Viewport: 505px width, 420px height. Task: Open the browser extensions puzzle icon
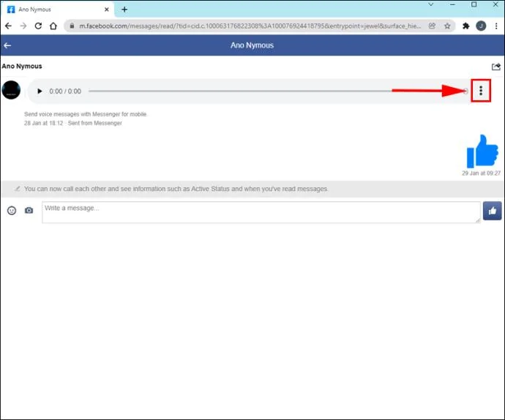tap(465, 26)
